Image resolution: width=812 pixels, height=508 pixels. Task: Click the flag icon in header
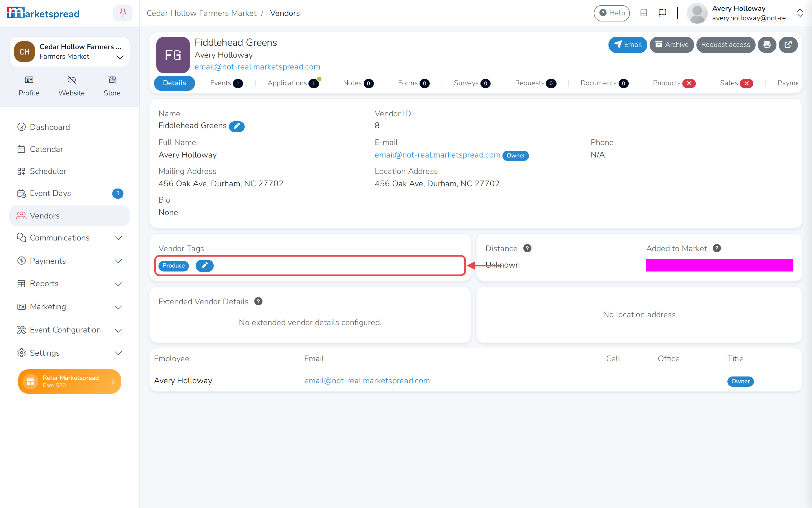pyautogui.click(x=662, y=13)
